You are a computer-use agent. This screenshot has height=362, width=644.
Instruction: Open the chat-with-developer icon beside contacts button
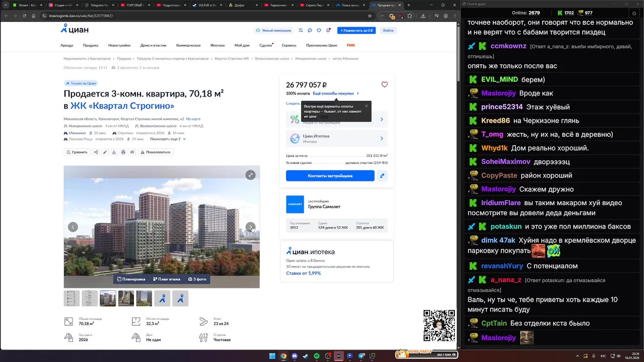click(382, 175)
